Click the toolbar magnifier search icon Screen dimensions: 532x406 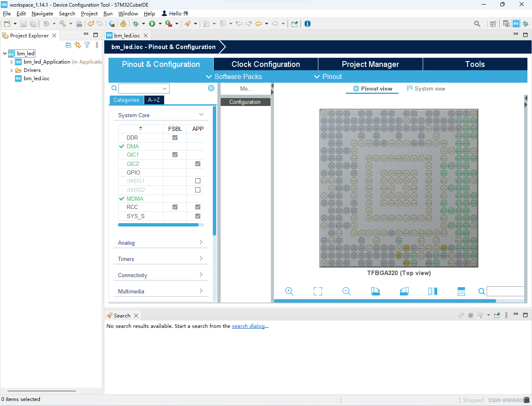coord(477,24)
